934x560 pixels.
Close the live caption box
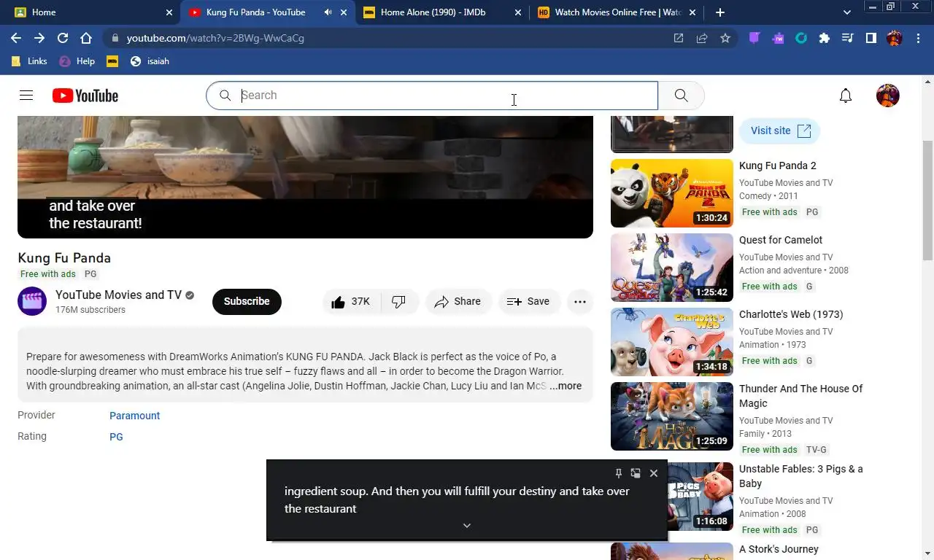pyautogui.click(x=654, y=473)
